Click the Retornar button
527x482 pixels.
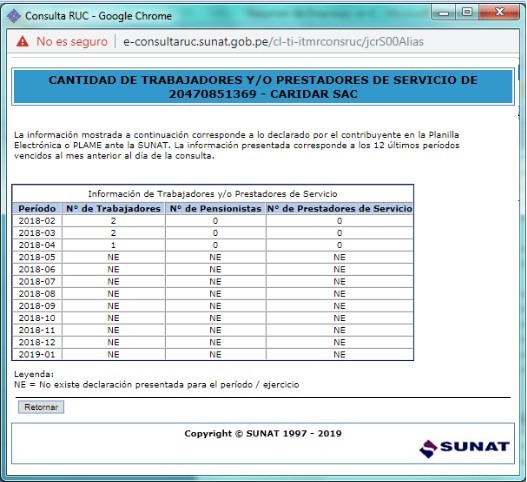pos(41,407)
